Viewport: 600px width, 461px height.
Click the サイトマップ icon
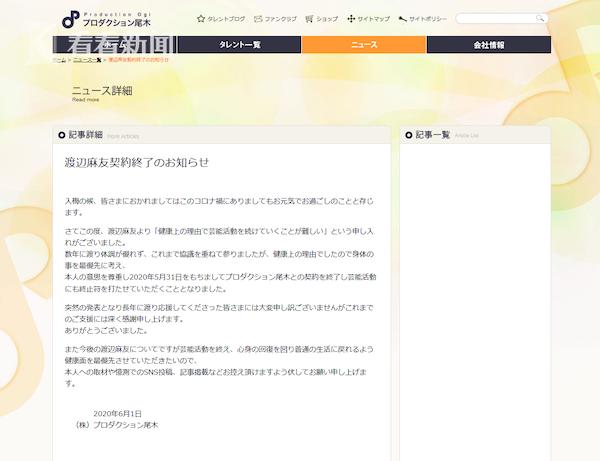pyautogui.click(x=351, y=19)
